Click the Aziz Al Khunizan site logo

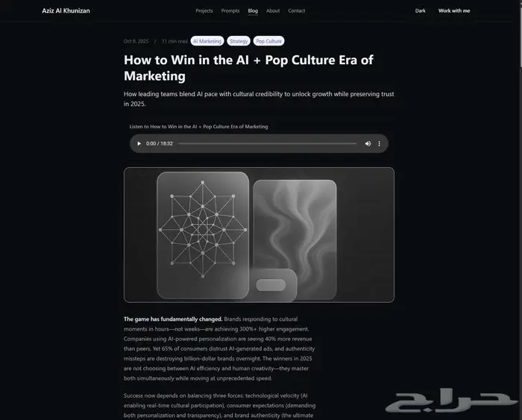tap(66, 10)
